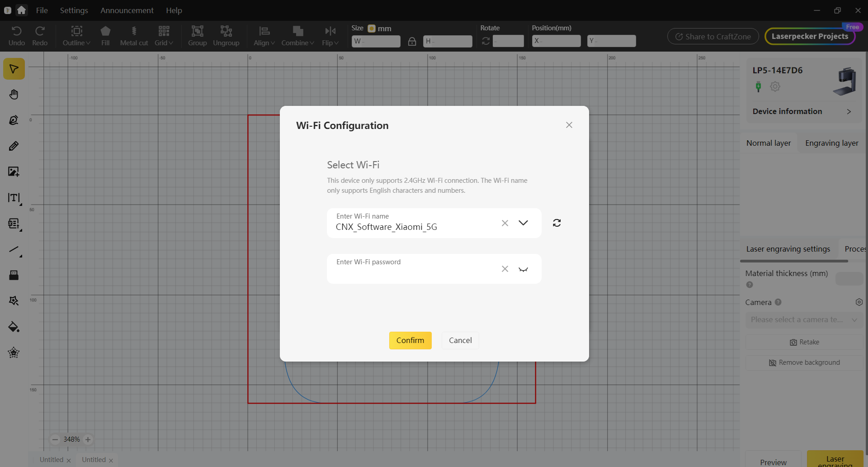Expand the Wi-Fi name dropdown list

click(x=523, y=223)
